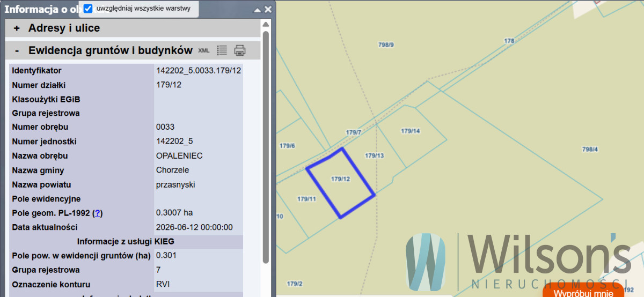Select parcel 179/13 on the map

pyautogui.click(x=375, y=155)
